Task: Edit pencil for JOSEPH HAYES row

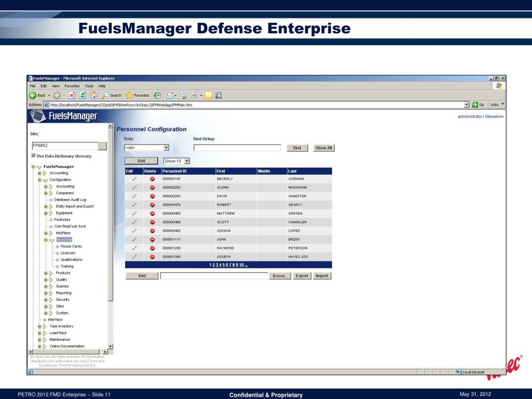Action: [135, 257]
